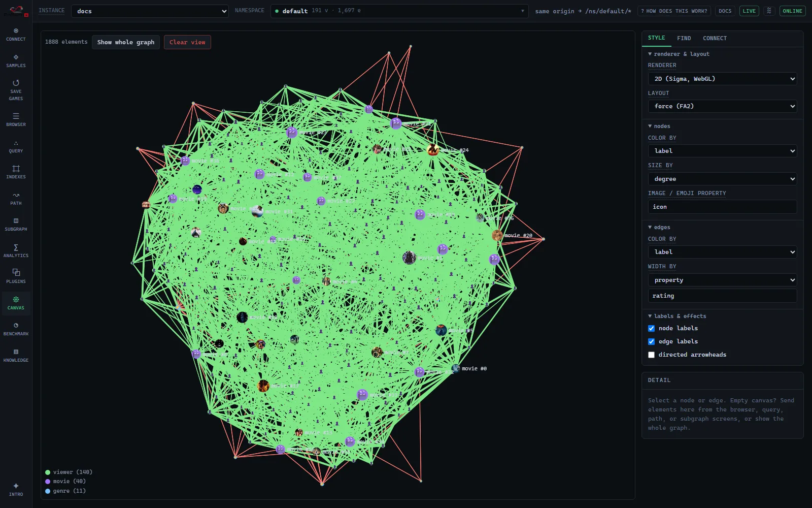
Task: Open the Intro sidebar item
Action: (16, 490)
